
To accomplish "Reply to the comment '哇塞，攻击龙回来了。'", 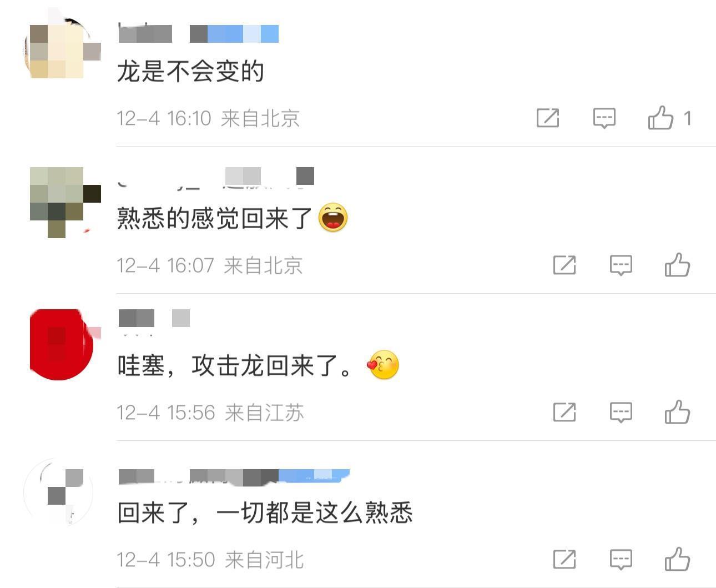I will coord(621,413).
